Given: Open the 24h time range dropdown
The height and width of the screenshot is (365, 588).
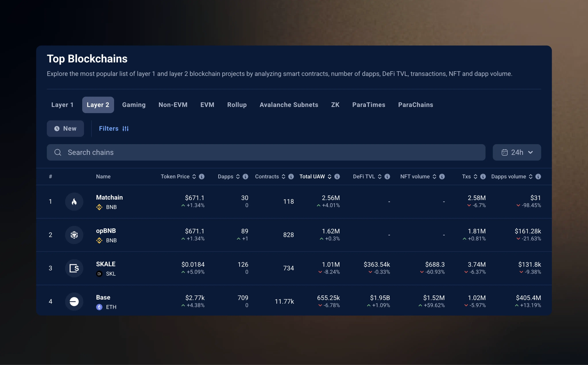Looking at the screenshot, I should 517,152.
